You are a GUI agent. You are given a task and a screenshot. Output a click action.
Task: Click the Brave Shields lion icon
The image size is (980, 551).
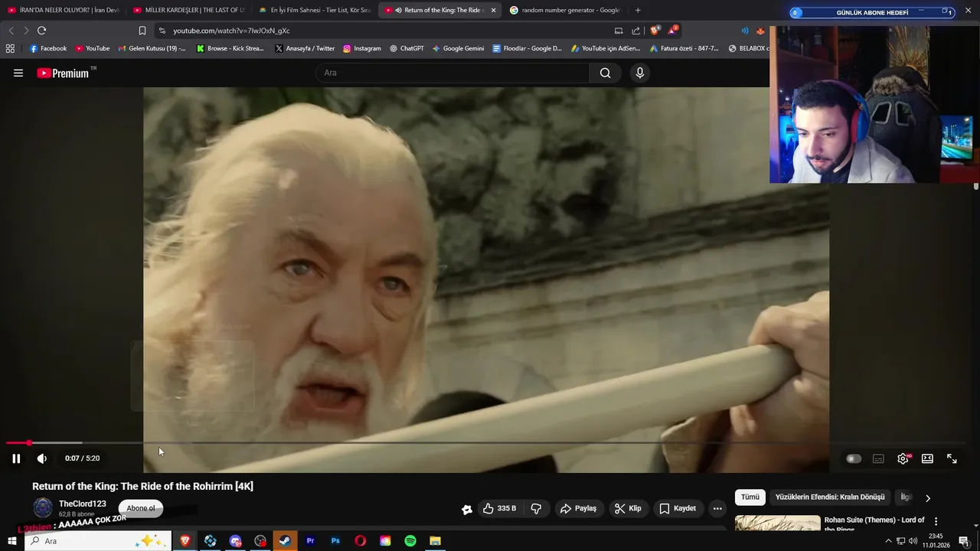655,31
